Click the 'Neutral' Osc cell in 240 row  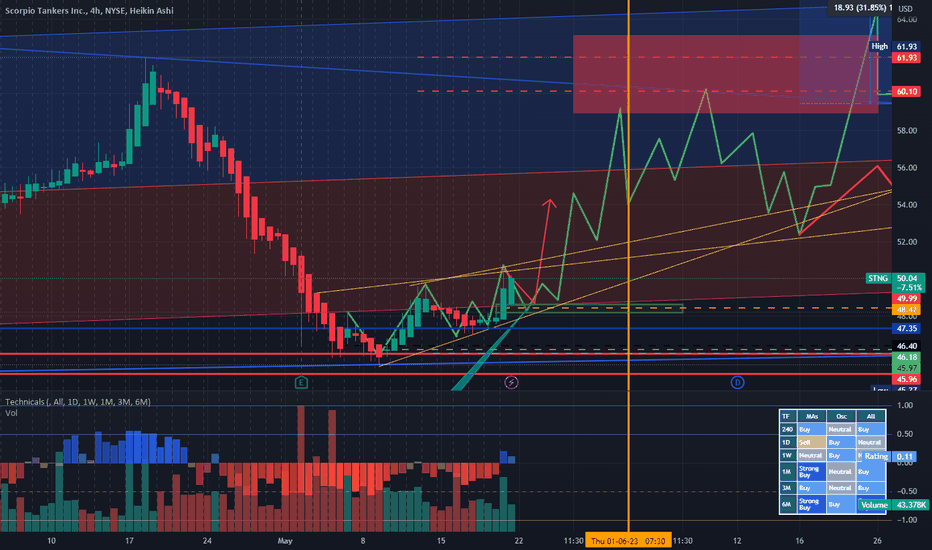(841, 429)
